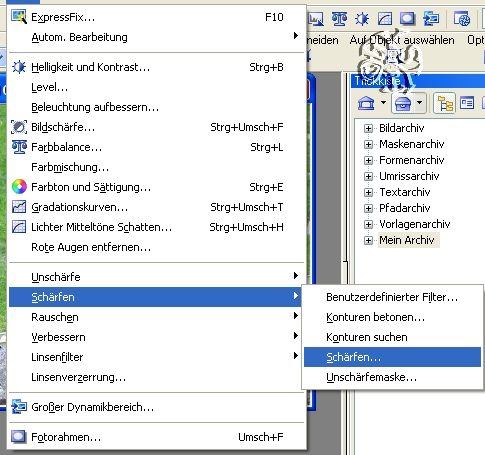Click the Farbbalance scales icon in toolbar
485x455 pixels.
339,19
